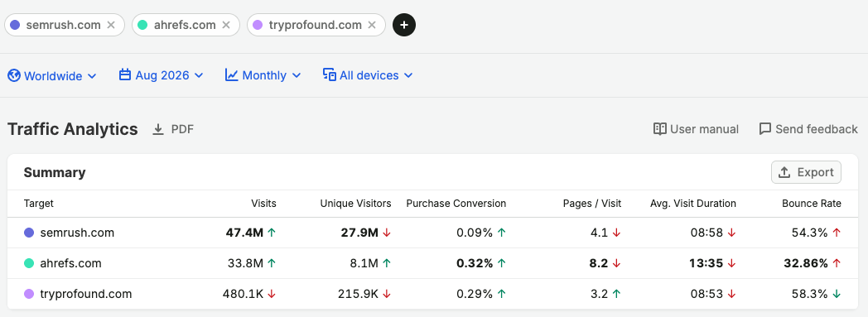Image resolution: width=868 pixels, height=317 pixels.
Task: Click the semrush.com domain chip
Action: click(x=65, y=25)
